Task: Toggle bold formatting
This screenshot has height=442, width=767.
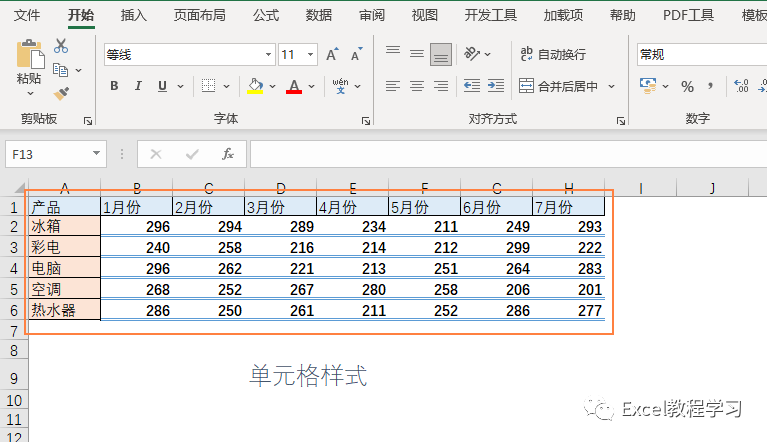Action: click(114, 86)
